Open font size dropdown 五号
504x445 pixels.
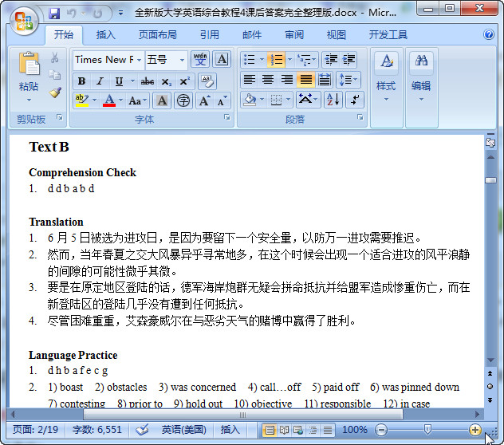click(x=182, y=60)
